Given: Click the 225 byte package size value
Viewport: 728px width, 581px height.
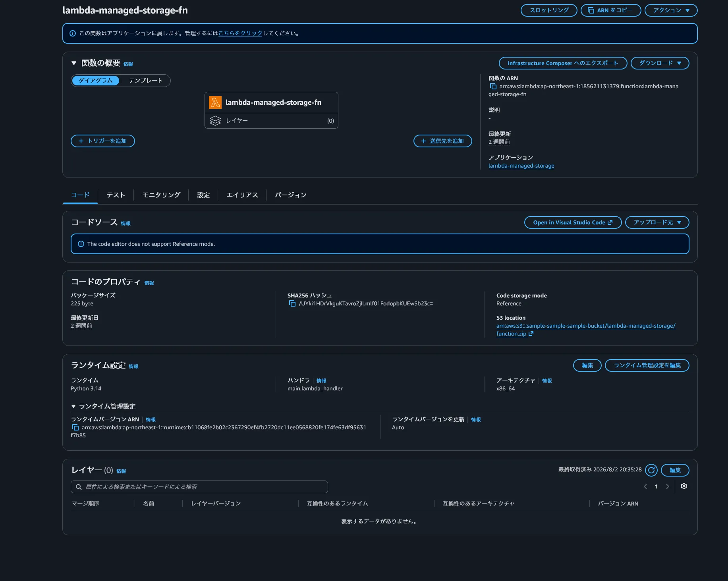Looking at the screenshot, I should 82,304.
